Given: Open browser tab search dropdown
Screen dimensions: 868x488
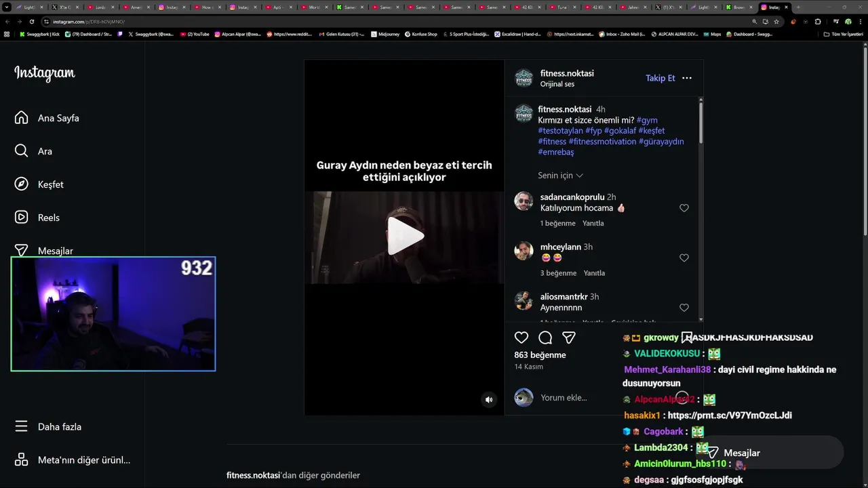Looking at the screenshot, I should tap(6, 7).
